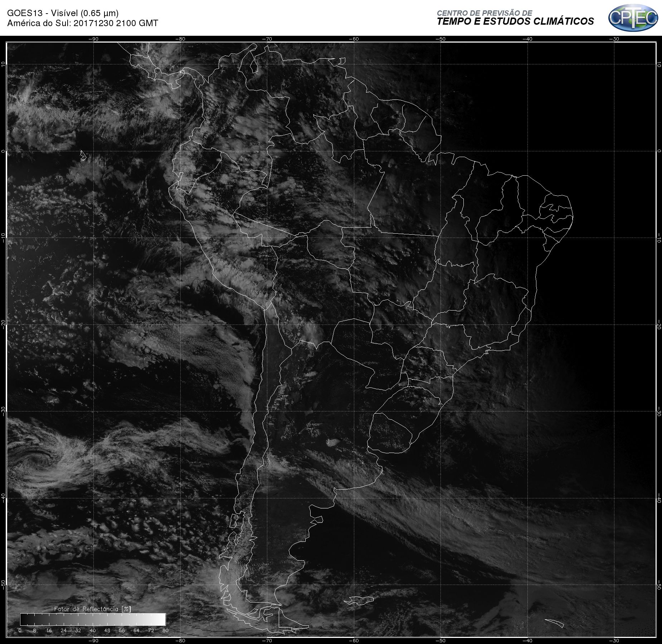662x644 pixels.
Task: Click the '-50' longitude label on top axis
Action: 441,39
